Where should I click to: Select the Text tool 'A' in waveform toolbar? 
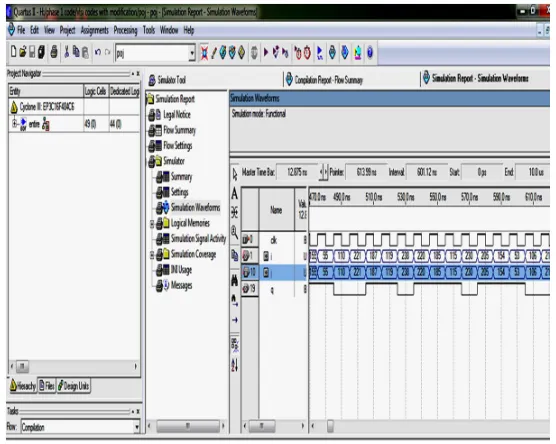click(x=235, y=194)
